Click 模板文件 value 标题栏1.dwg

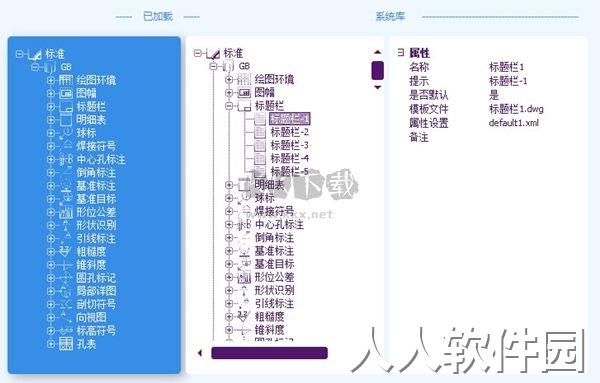click(516, 109)
